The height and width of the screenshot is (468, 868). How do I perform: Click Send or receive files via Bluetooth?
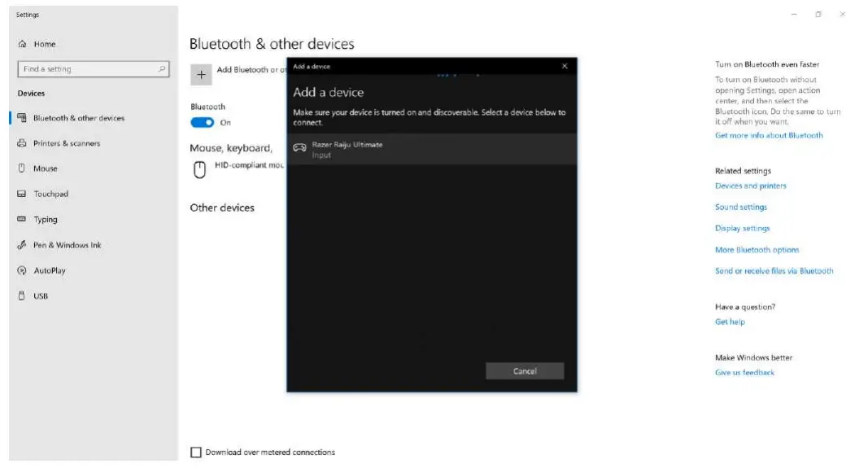point(774,271)
